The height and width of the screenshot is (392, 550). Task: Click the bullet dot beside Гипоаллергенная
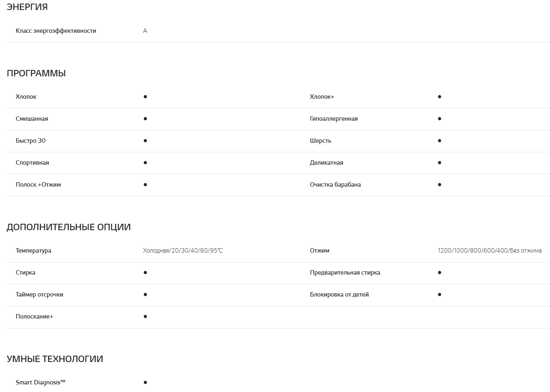(x=440, y=119)
